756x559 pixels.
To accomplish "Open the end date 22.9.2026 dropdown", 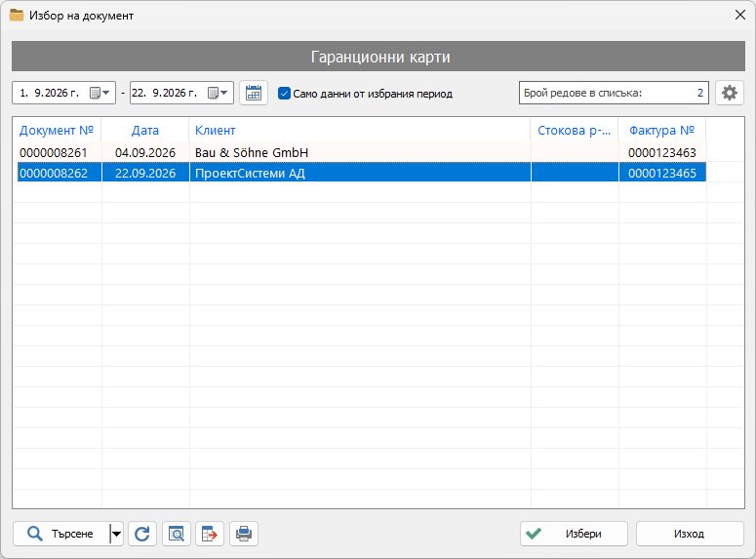I will [x=218, y=93].
